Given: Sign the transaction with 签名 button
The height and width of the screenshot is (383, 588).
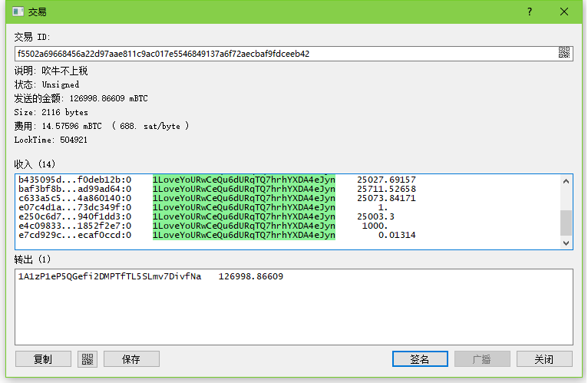Looking at the screenshot, I should click(x=420, y=358).
